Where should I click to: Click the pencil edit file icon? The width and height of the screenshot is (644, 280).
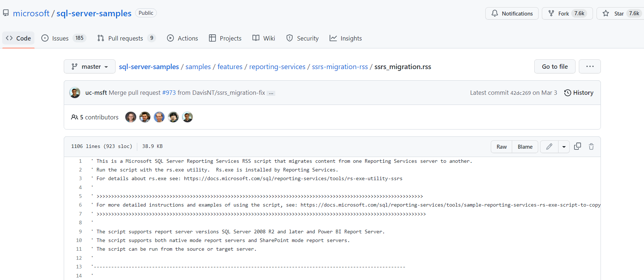click(549, 147)
